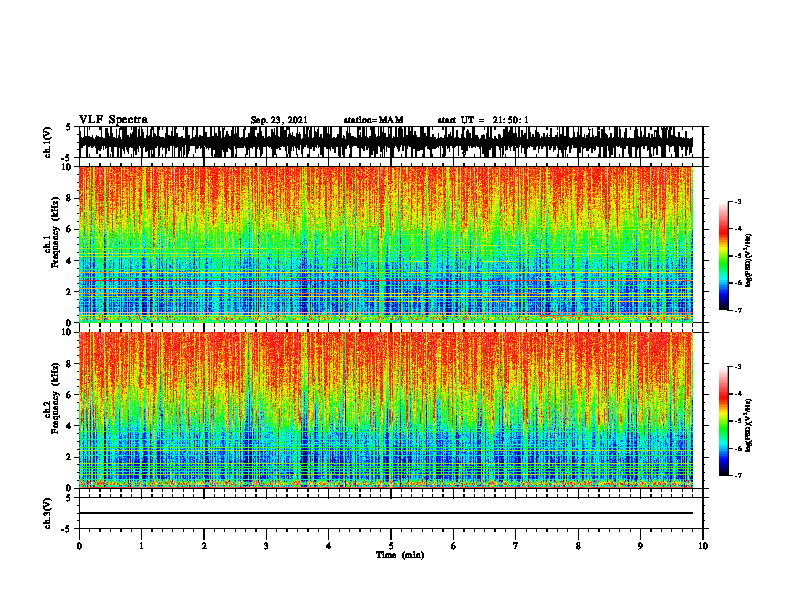The height and width of the screenshot is (612, 792).
Task: Click the "ch.3(V)" axis label
Action: click(x=48, y=513)
